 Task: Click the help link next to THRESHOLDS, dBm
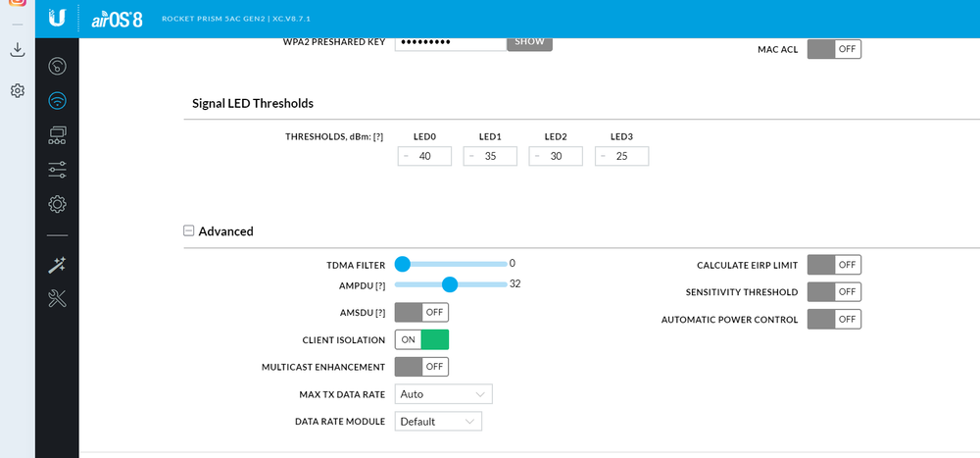378,136
